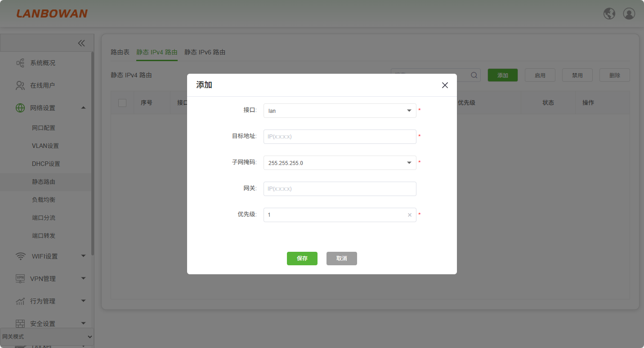Open 负载均衡 in the sidebar

point(44,200)
